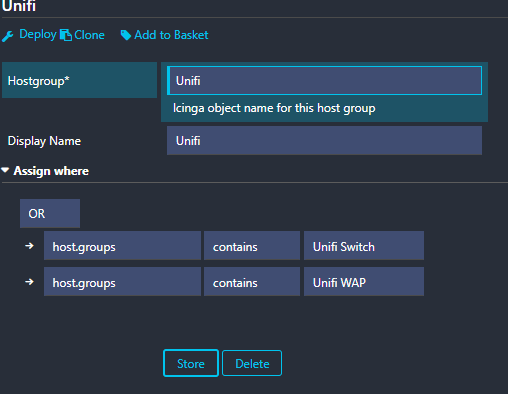The height and width of the screenshot is (394, 508).
Task: Click the Hostgroup* label
Action: pyautogui.click(x=39, y=81)
